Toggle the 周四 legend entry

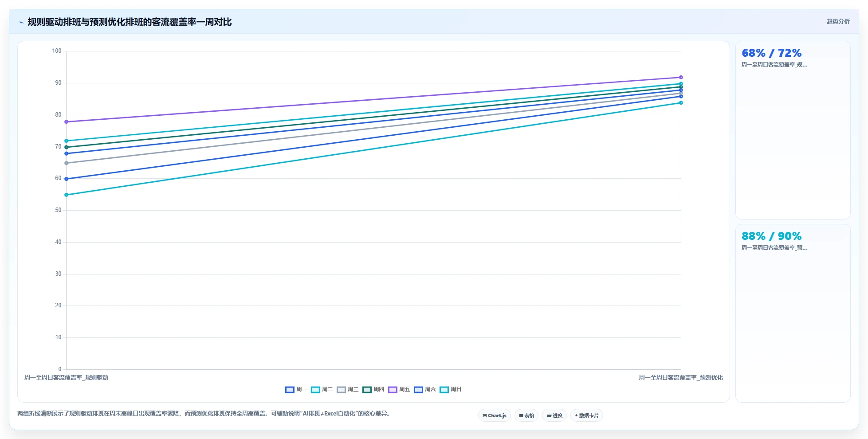point(373,389)
